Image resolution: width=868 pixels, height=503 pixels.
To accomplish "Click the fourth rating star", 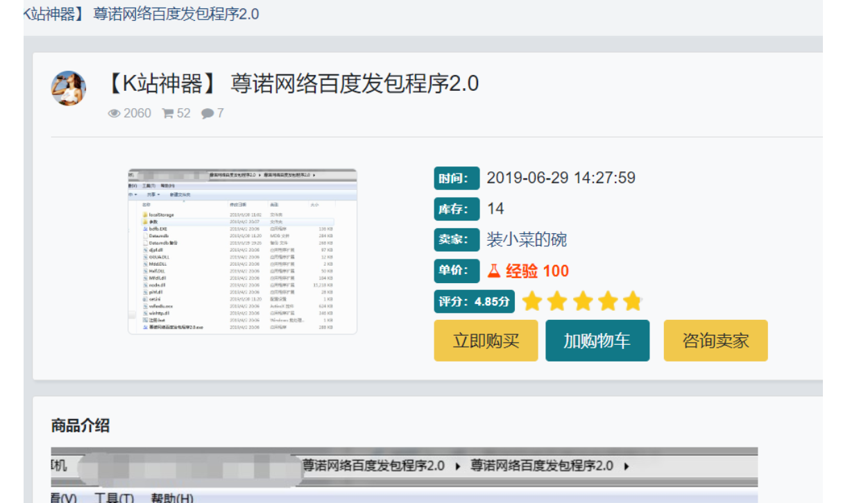I will pos(608,302).
